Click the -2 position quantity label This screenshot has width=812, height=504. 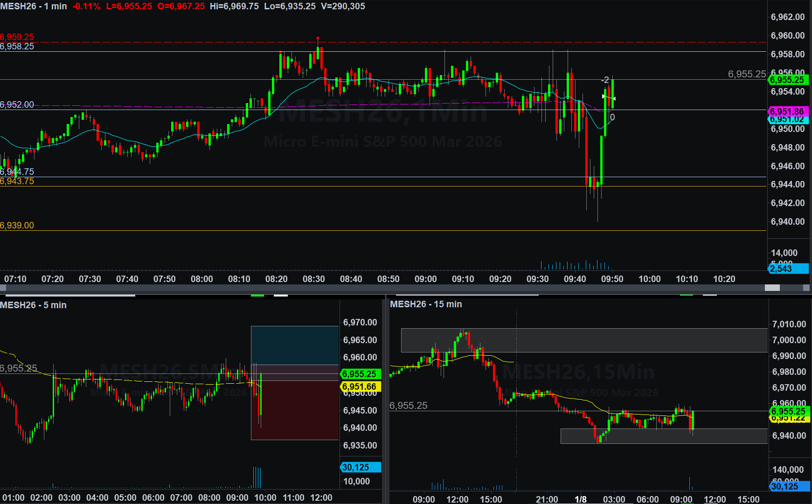point(605,80)
